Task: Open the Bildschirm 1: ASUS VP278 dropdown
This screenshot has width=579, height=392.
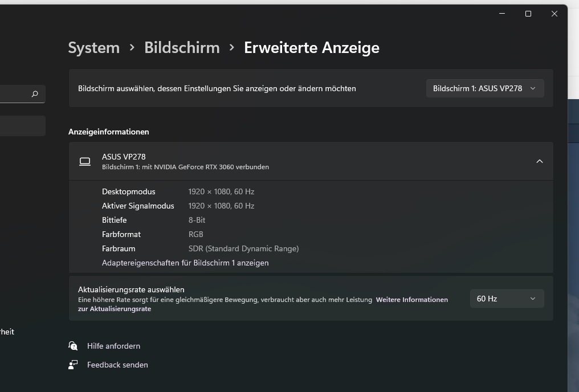Action: [484, 88]
